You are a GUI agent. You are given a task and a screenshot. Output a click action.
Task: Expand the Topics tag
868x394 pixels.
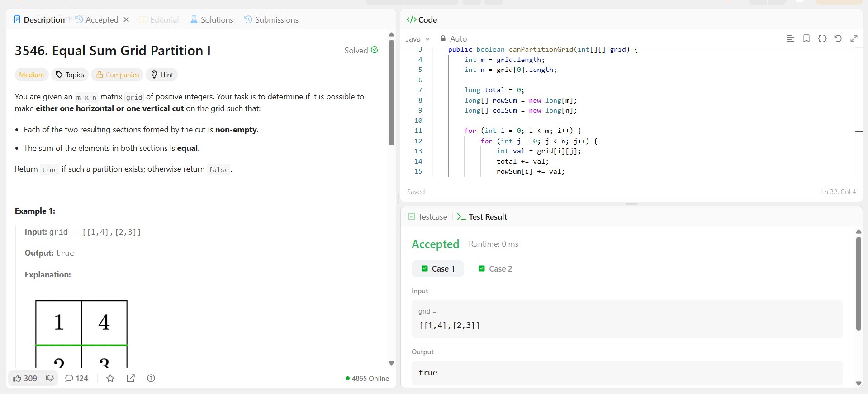pyautogui.click(x=70, y=75)
